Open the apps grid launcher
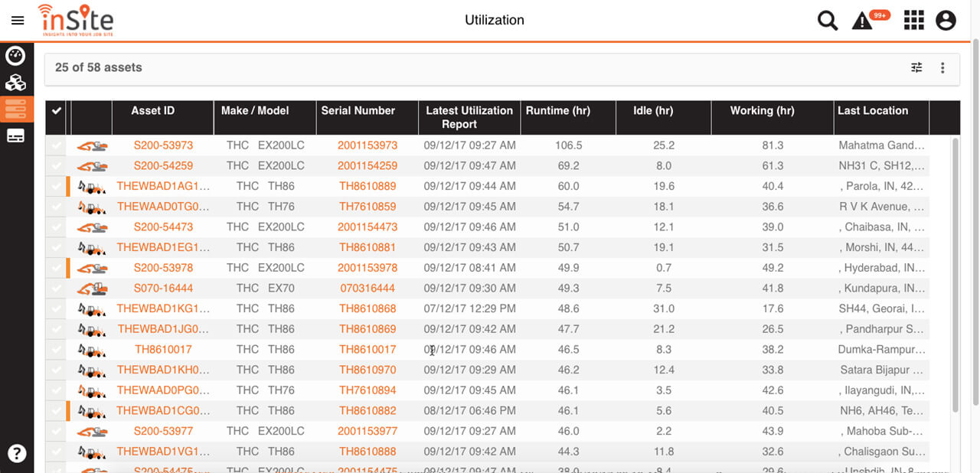 (914, 21)
